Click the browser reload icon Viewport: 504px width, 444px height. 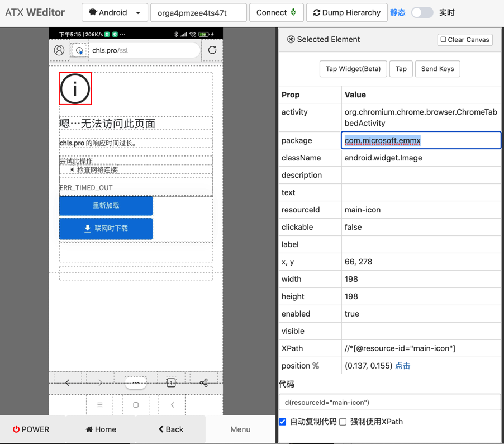[x=212, y=50]
